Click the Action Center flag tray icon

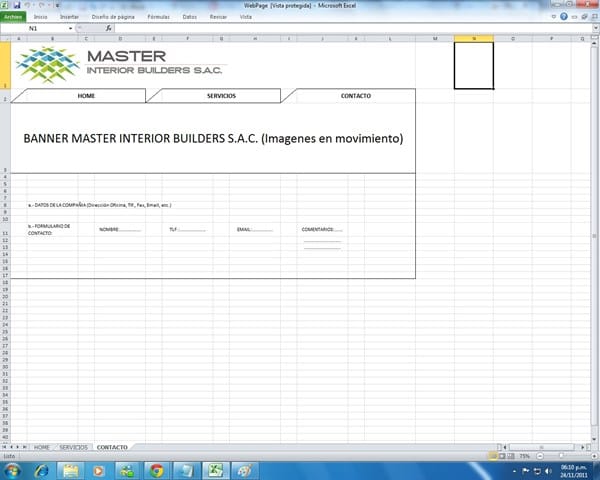click(526, 471)
